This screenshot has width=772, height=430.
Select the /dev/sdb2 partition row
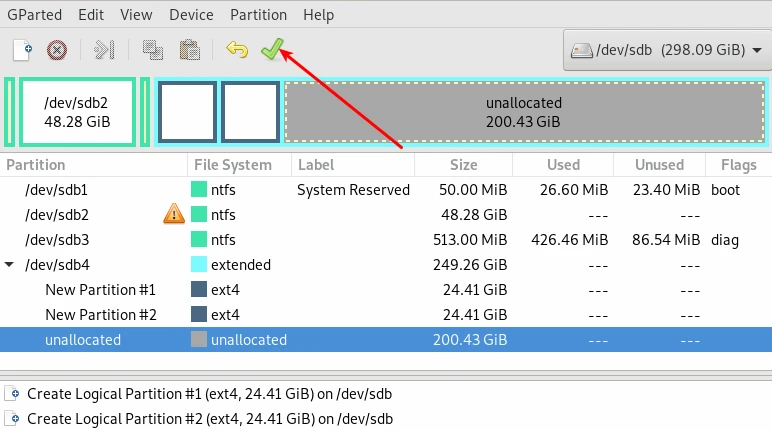point(386,215)
